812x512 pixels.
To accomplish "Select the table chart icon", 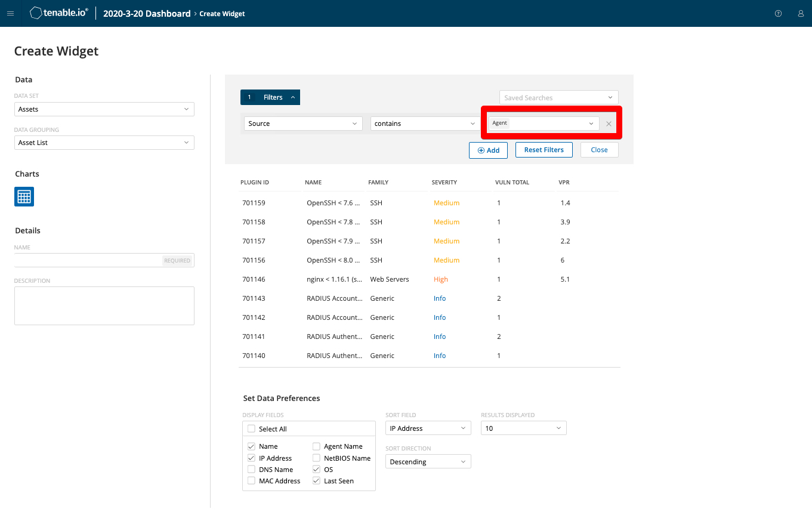I will [x=24, y=197].
